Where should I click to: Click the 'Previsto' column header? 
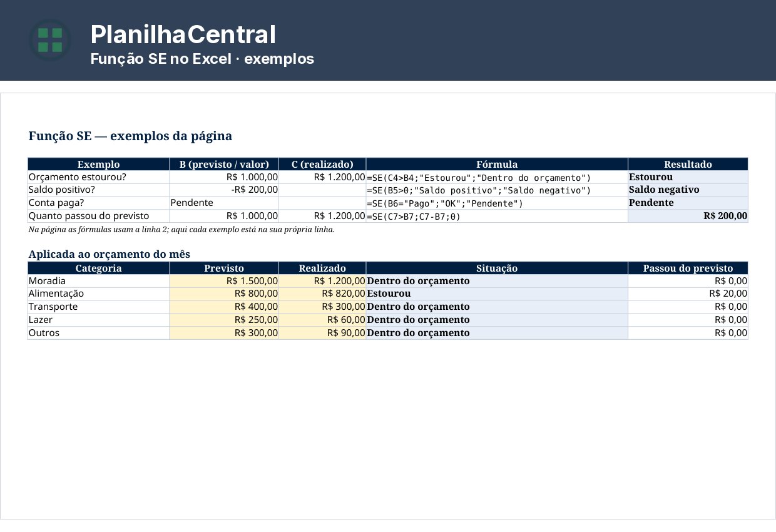click(x=224, y=268)
